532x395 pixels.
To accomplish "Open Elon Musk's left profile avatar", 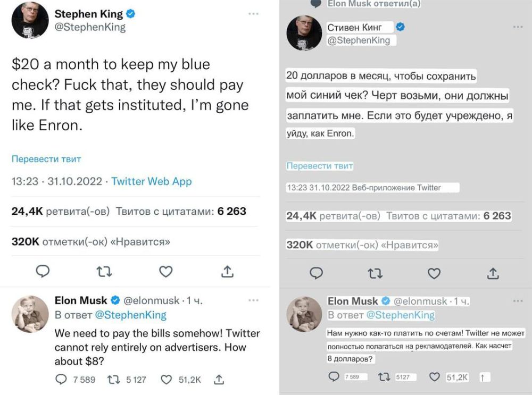I will tap(30, 314).
